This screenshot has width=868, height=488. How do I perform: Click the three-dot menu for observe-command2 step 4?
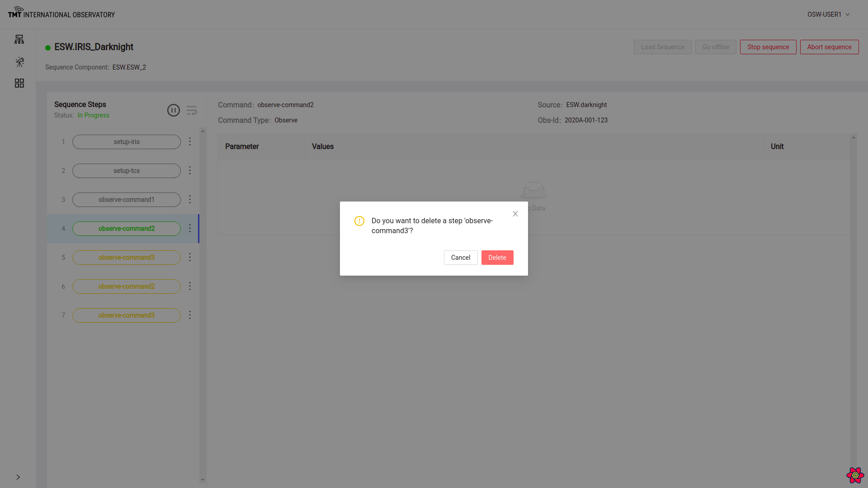pyautogui.click(x=189, y=228)
